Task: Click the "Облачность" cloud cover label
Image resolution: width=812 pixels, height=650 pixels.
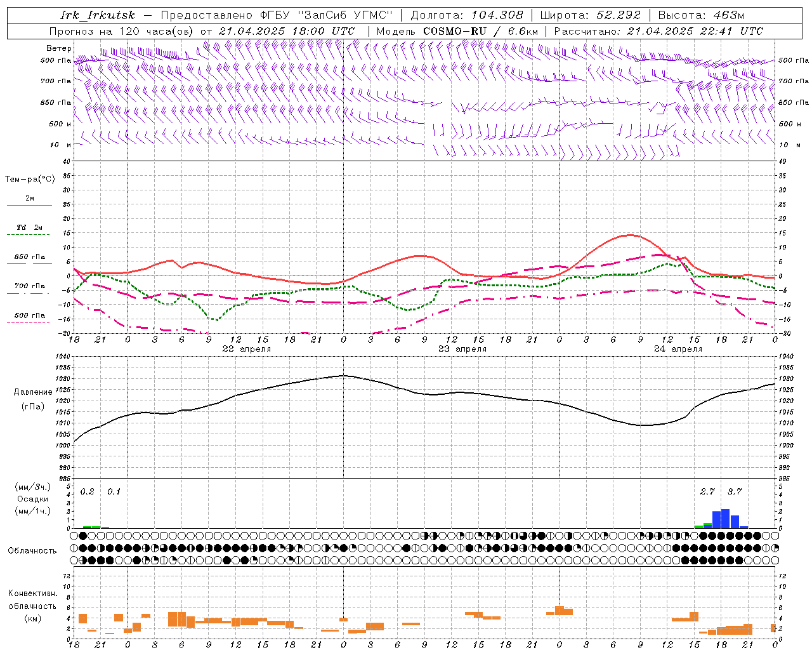Action: 32,551
